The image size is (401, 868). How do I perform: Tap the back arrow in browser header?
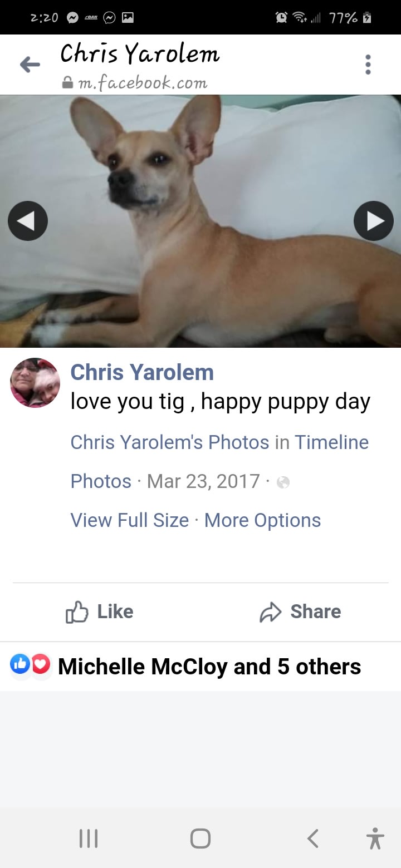tap(30, 65)
